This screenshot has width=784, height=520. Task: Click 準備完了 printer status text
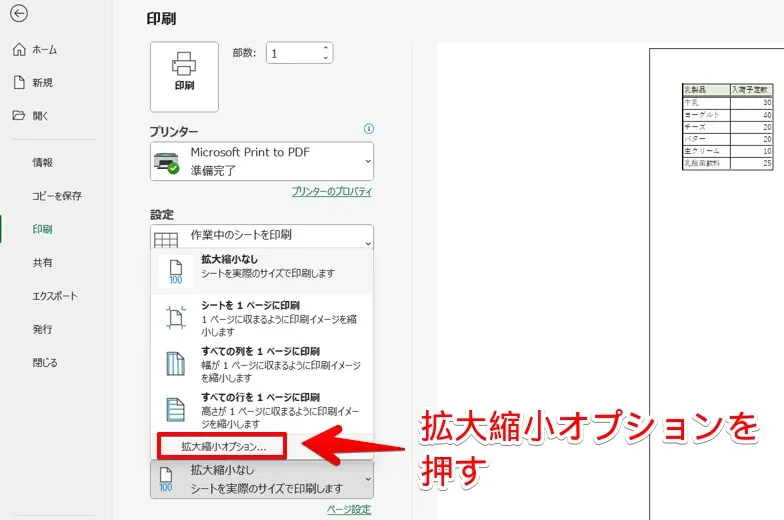coord(213,170)
